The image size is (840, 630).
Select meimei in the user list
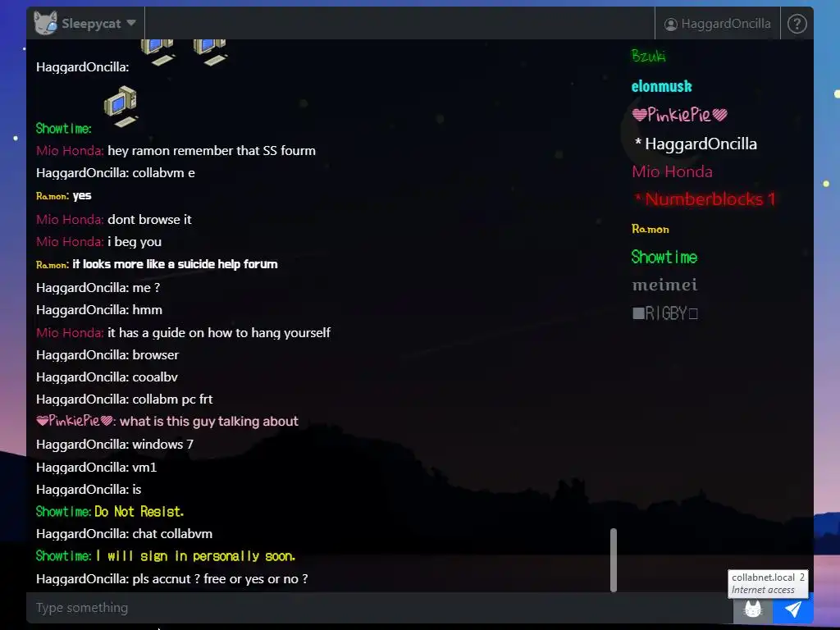[x=664, y=285]
